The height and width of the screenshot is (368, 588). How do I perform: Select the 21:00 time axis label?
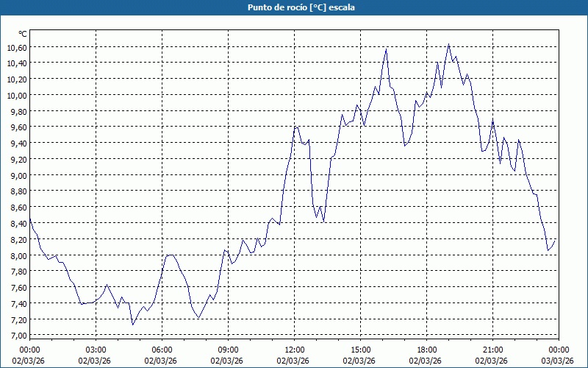(x=492, y=350)
